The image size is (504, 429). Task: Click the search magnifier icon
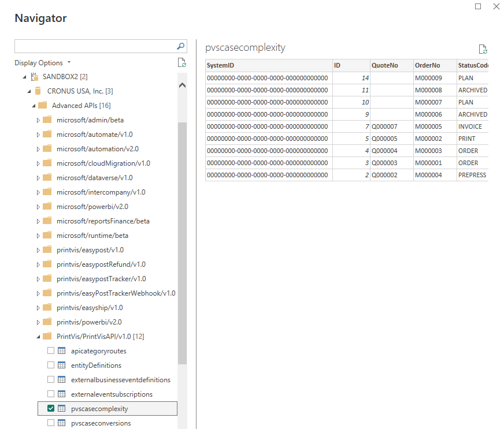coord(180,47)
